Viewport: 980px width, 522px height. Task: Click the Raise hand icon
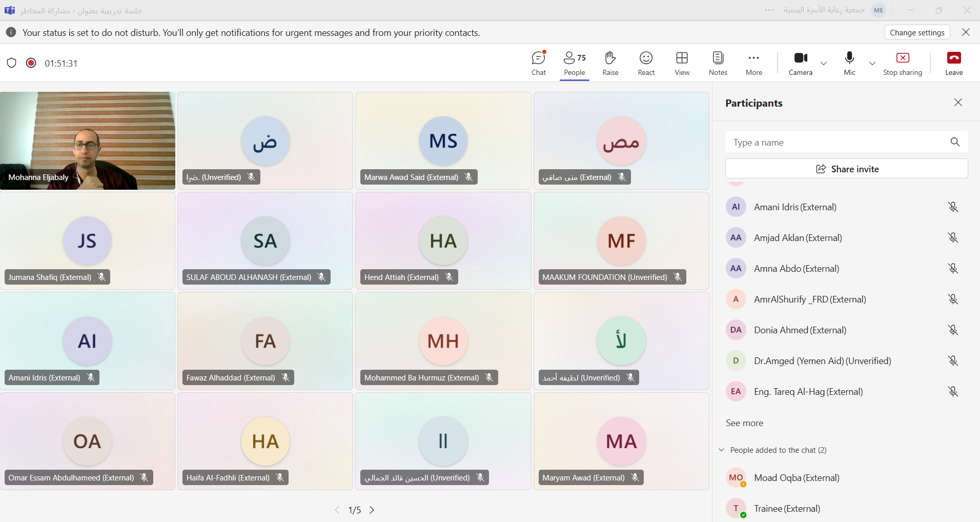click(x=610, y=63)
